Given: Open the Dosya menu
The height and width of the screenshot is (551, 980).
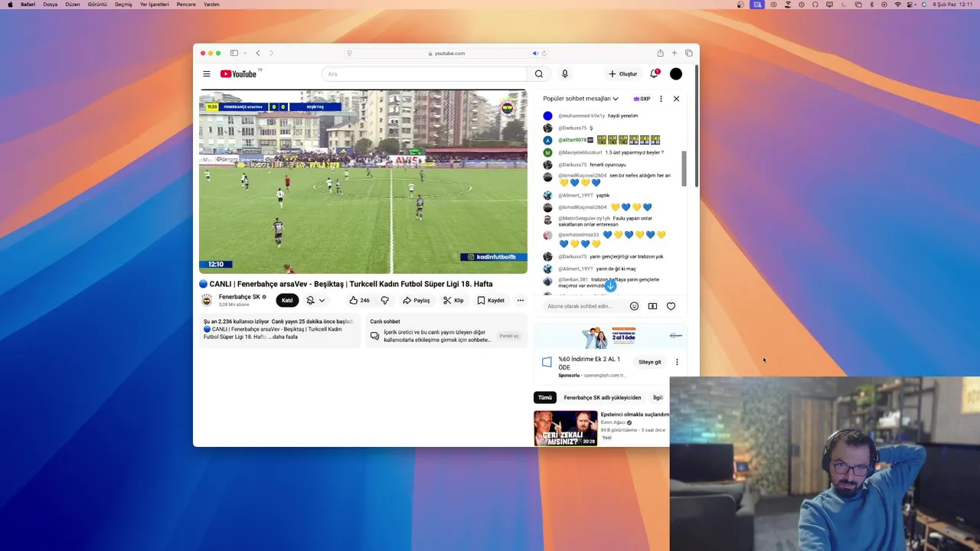Looking at the screenshot, I should click(51, 5).
